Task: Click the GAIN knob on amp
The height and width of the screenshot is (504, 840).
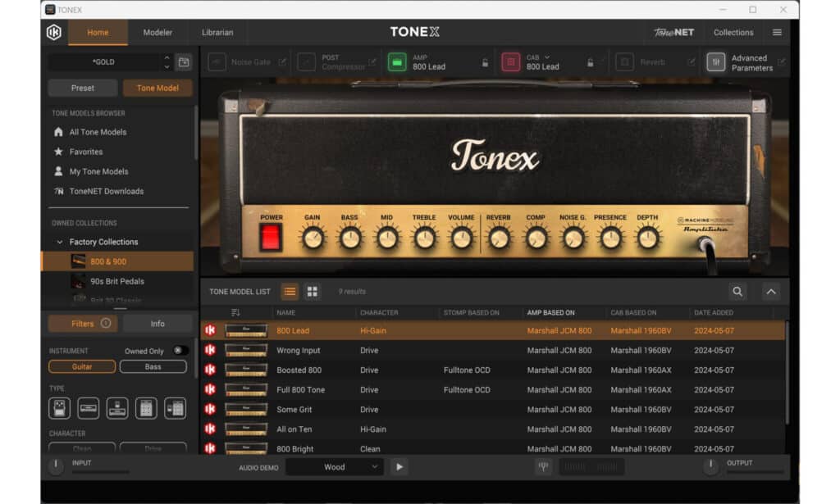Action: point(313,238)
